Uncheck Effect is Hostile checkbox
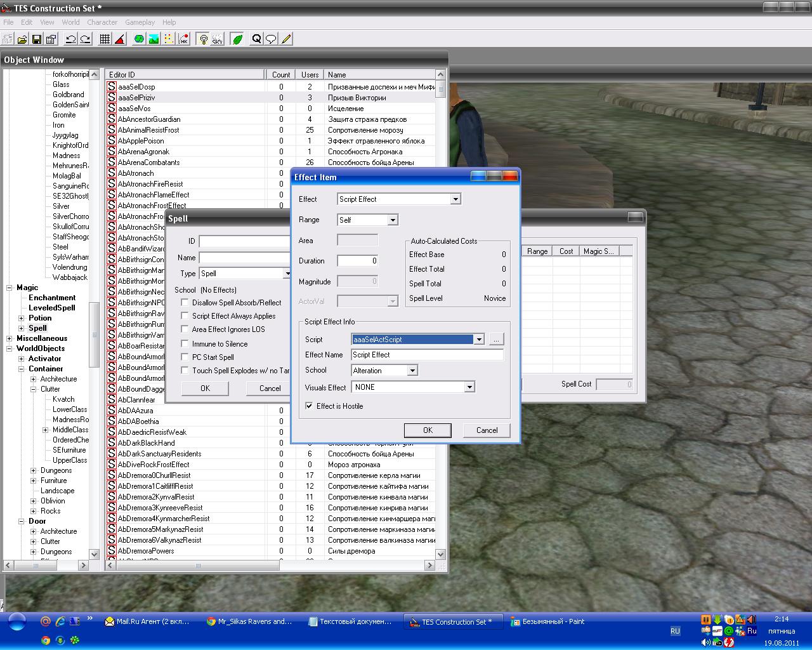 click(x=310, y=406)
